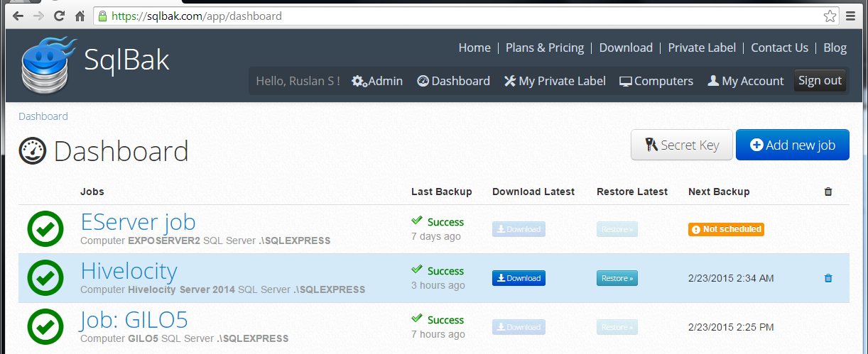Download latest backup for EServer job
Image resolution: width=868 pixels, height=354 pixels.
click(x=519, y=229)
